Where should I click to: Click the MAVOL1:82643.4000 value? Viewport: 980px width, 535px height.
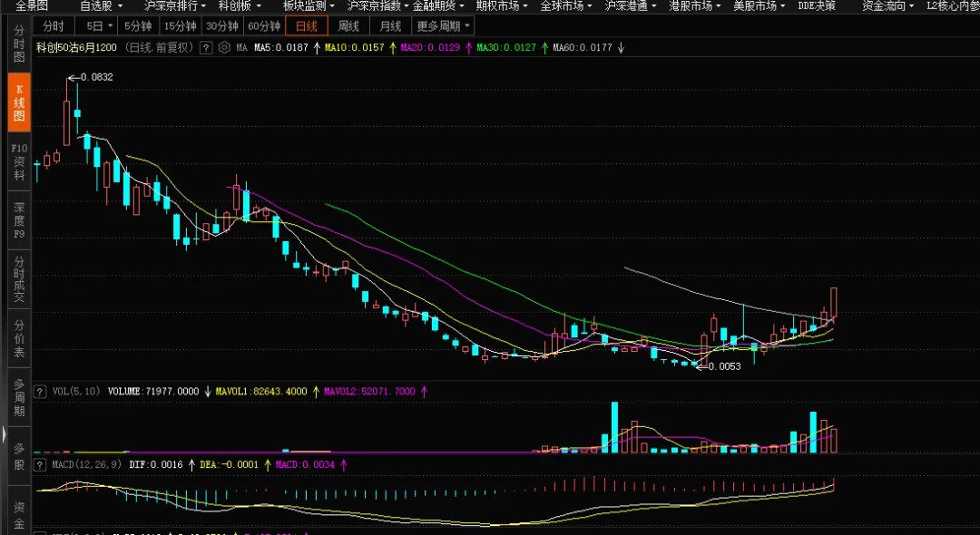click(261, 392)
